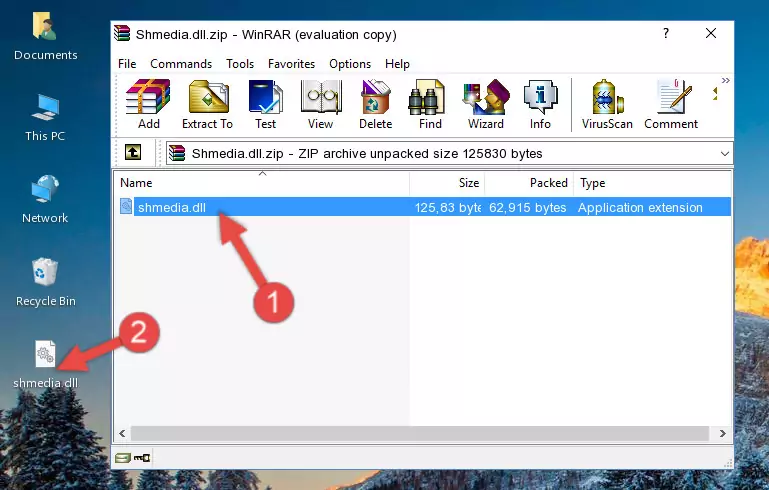This screenshot has height=490, width=769.
Task: Open the Help menu
Action: click(397, 64)
